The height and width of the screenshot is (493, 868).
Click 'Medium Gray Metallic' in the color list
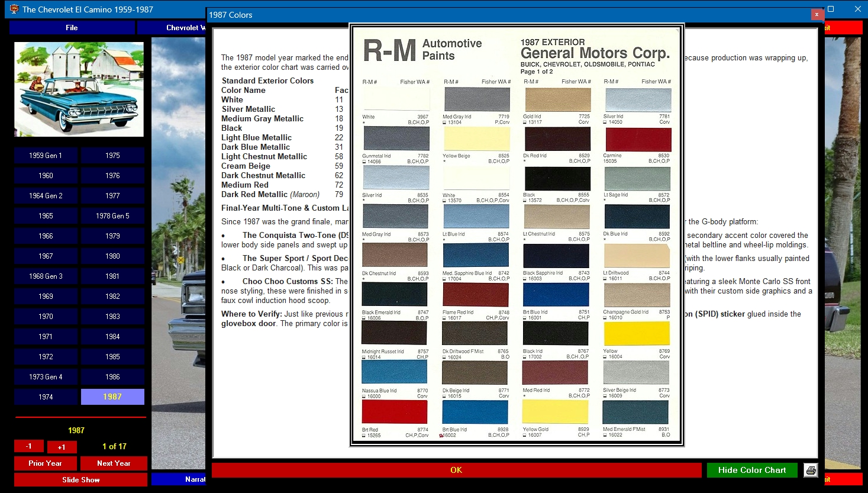pos(262,118)
